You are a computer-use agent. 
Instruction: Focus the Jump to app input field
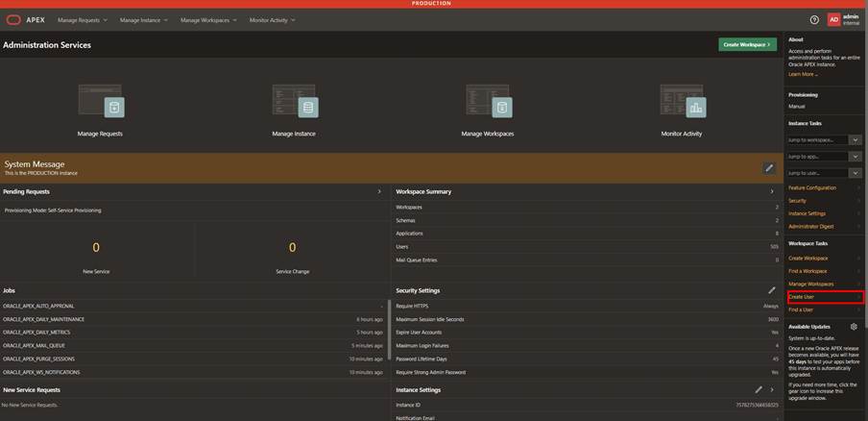point(818,157)
